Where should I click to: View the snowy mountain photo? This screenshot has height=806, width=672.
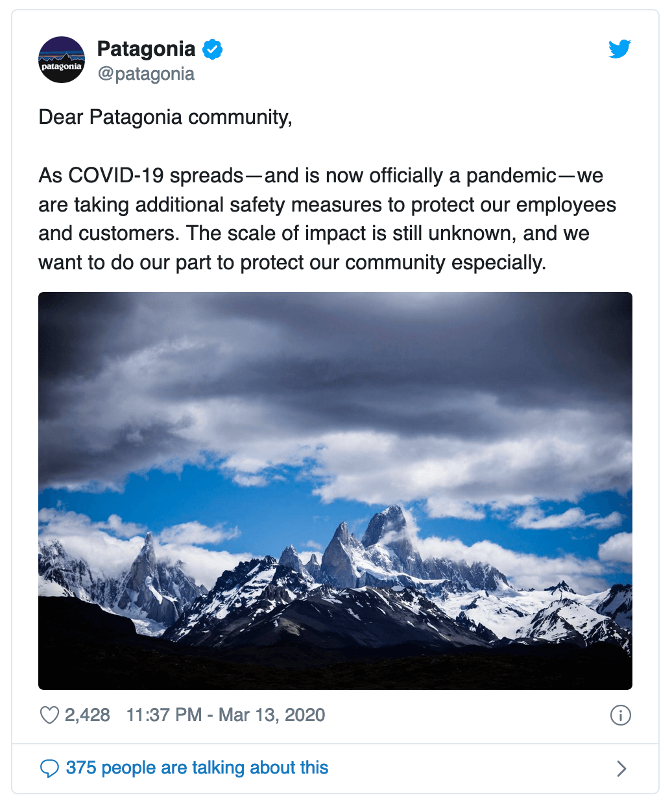(335, 491)
